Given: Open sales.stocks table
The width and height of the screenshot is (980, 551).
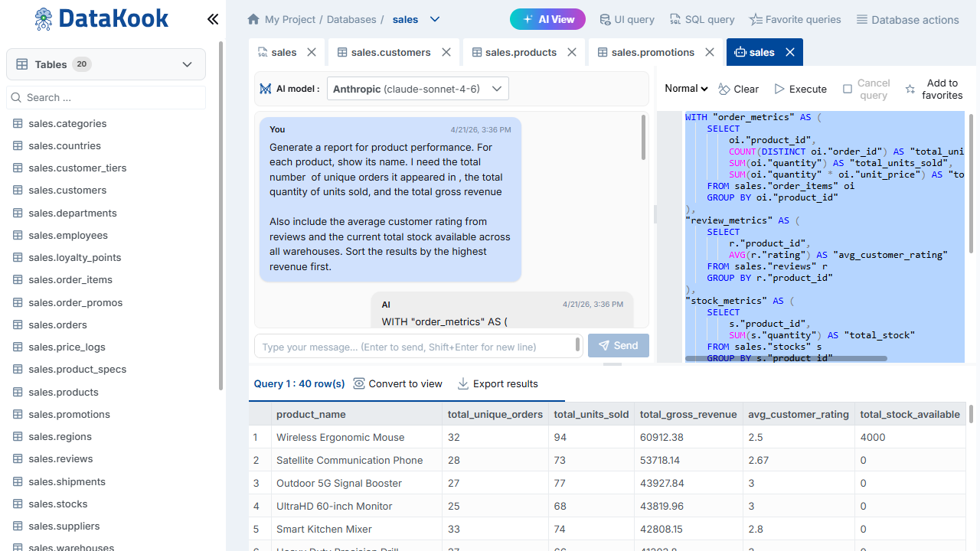Looking at the screenshot, I should (57, 504).
